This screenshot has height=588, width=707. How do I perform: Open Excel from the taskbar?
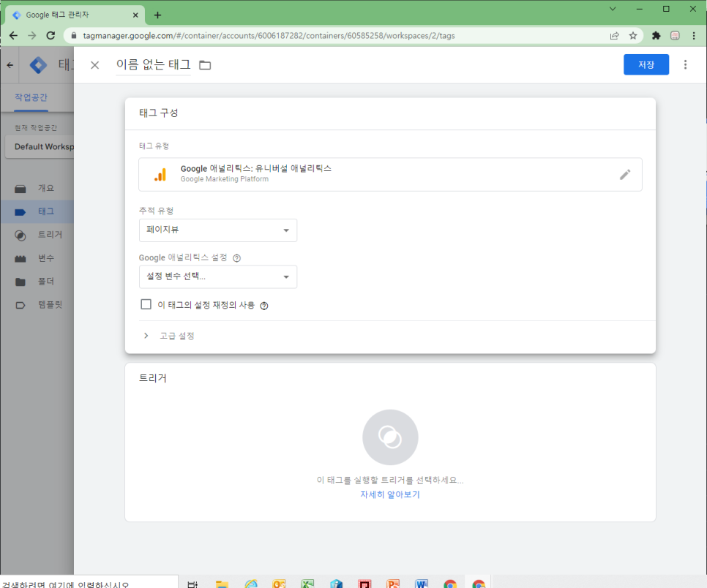point(307,584)
